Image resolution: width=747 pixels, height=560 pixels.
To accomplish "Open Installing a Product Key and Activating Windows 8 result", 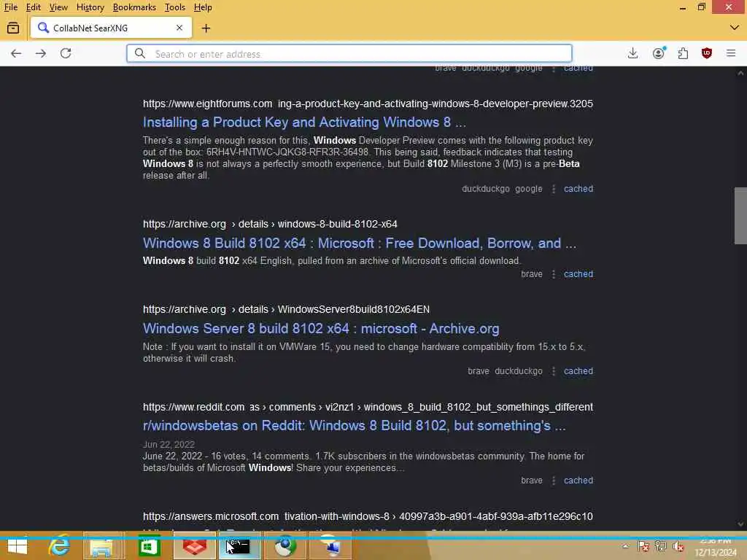I will (x=304, y=122).
